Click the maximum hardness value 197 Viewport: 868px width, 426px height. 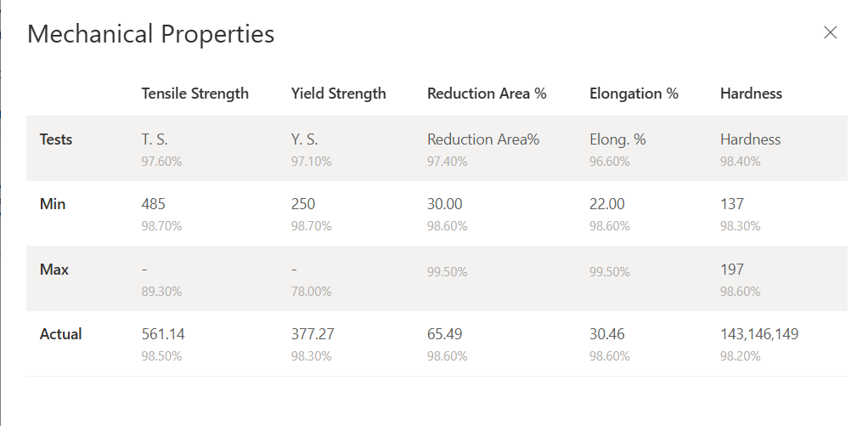click(x=731, y=270)
